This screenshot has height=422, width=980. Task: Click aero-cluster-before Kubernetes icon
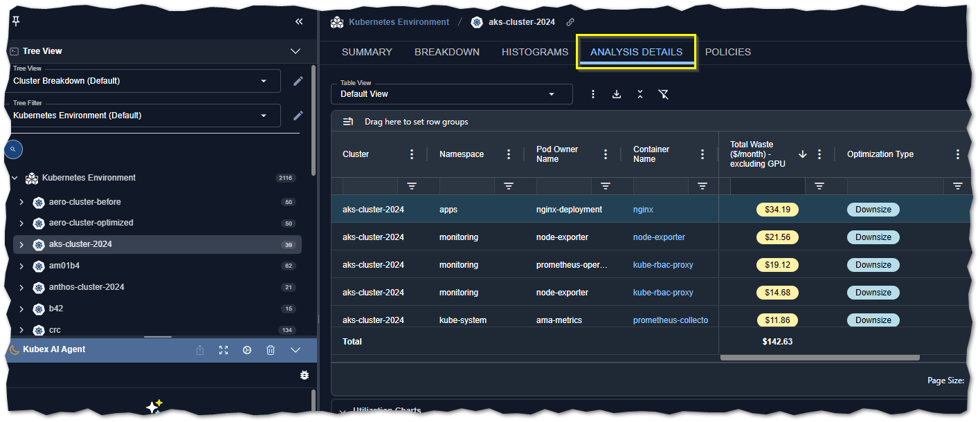coord(39,203)
